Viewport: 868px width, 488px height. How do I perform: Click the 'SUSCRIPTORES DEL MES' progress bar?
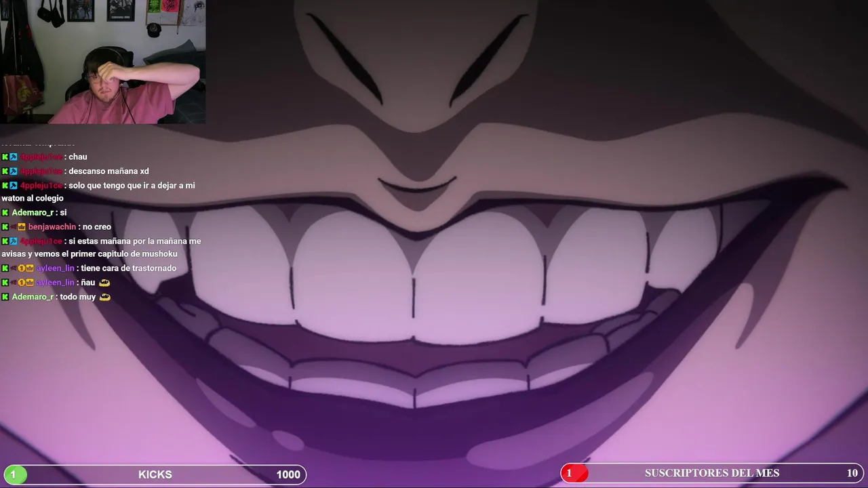(x=712, y=473)
